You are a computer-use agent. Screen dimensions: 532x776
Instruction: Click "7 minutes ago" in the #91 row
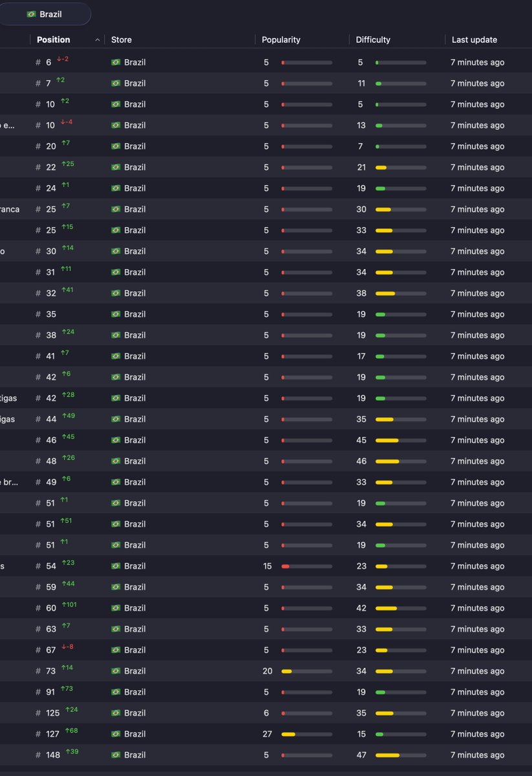[x=478, y=692]
